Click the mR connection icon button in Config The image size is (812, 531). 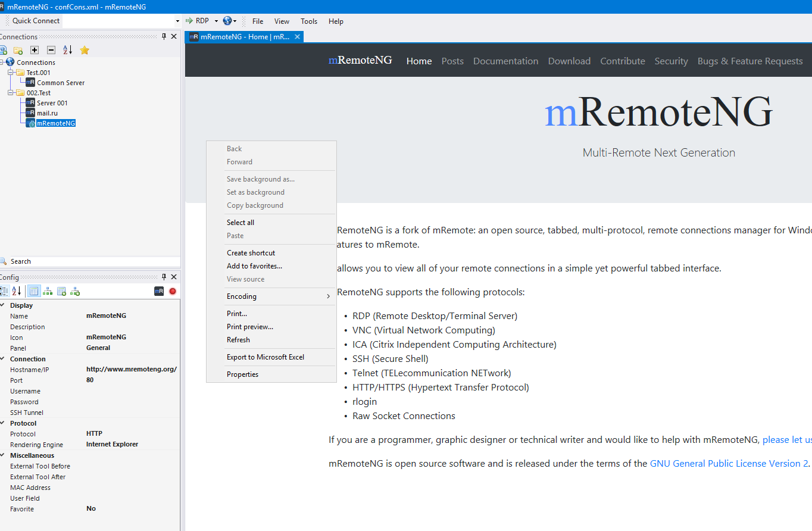pos(159,291)
